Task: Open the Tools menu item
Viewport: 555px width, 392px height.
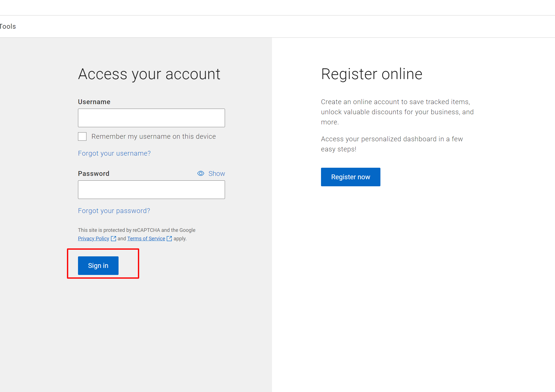Action: (x=8, y=26)
